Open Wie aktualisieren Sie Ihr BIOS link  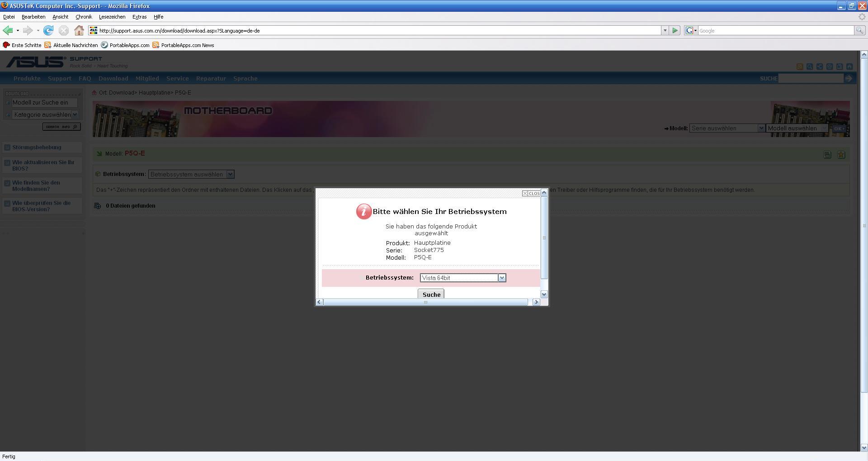tap(43, 166)
